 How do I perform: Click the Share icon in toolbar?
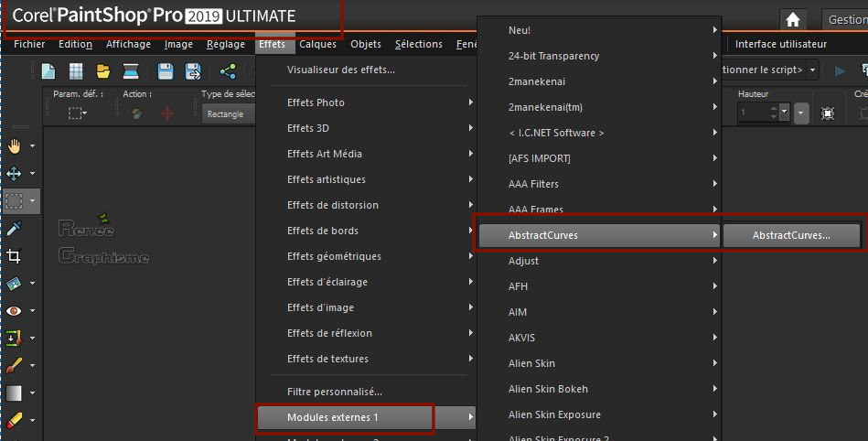pyautogui.click(x=228, y=71)
